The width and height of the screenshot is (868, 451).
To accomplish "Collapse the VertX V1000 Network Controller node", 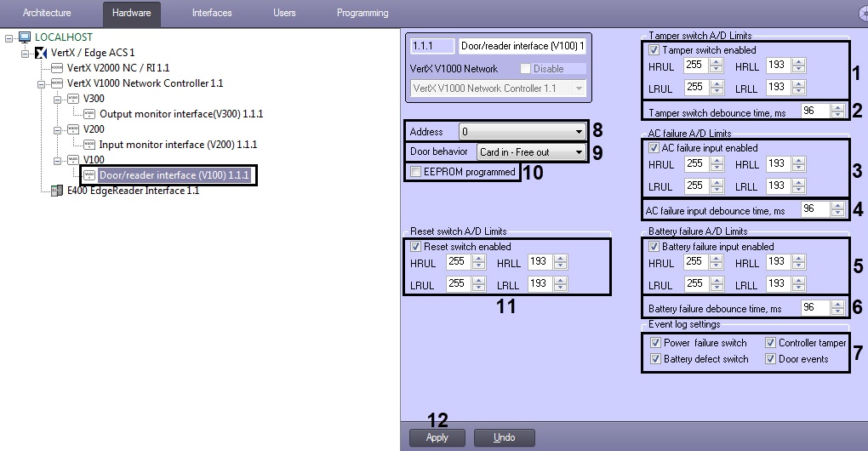I will tap(41, 84).
